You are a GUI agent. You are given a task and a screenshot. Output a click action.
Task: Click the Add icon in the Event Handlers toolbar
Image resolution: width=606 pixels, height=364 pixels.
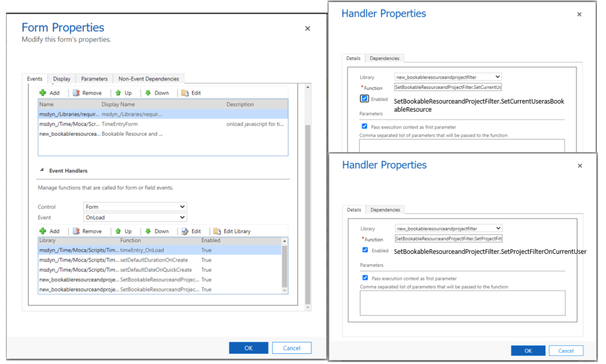click(x=43, y=231)
